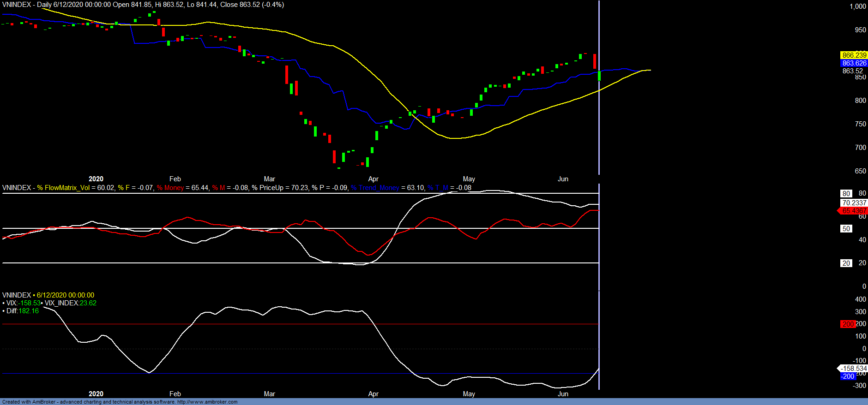Click the white 70.2337 value tag

tap(854, 203)
